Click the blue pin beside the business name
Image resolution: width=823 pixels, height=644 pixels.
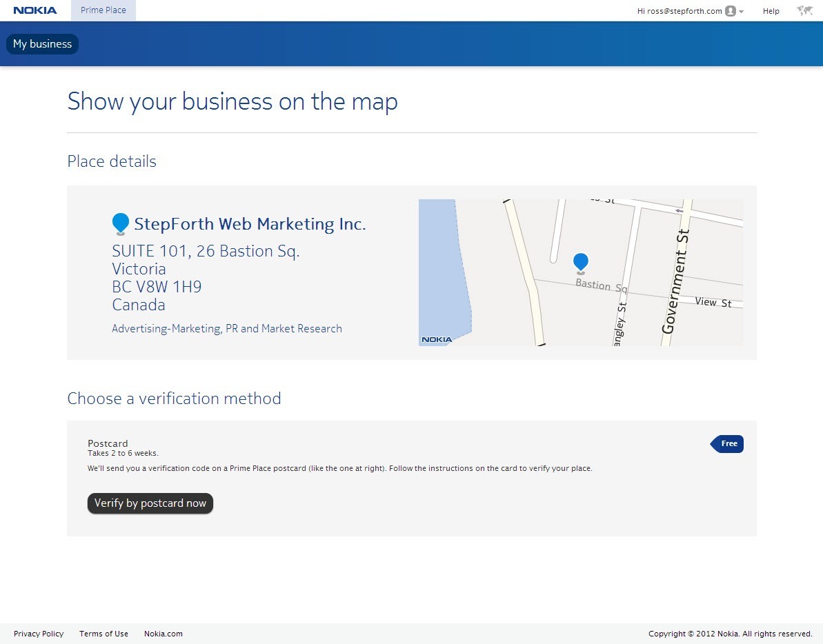pyautogui.click(x=120, y=223)
